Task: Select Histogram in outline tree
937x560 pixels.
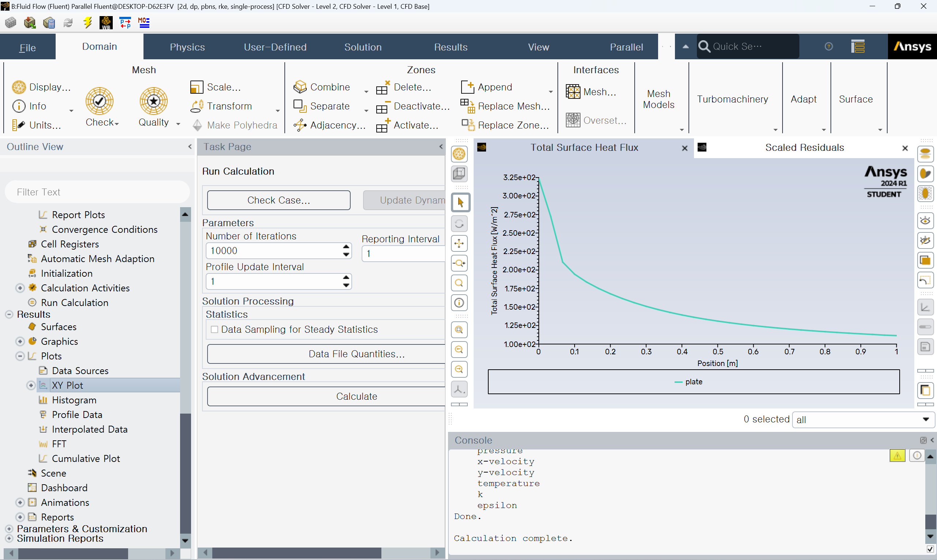Action: point(74,400)
